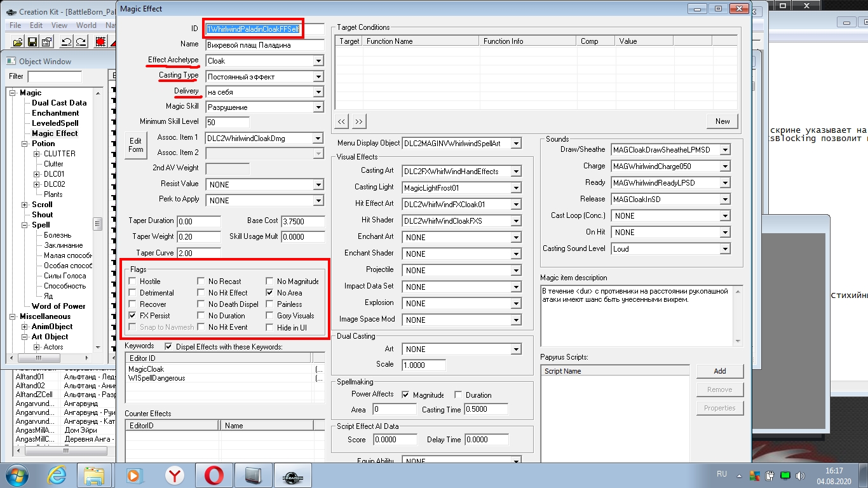Click the preferences toolbar icon beside save
The image size is (868, 488).
[46, 42]
